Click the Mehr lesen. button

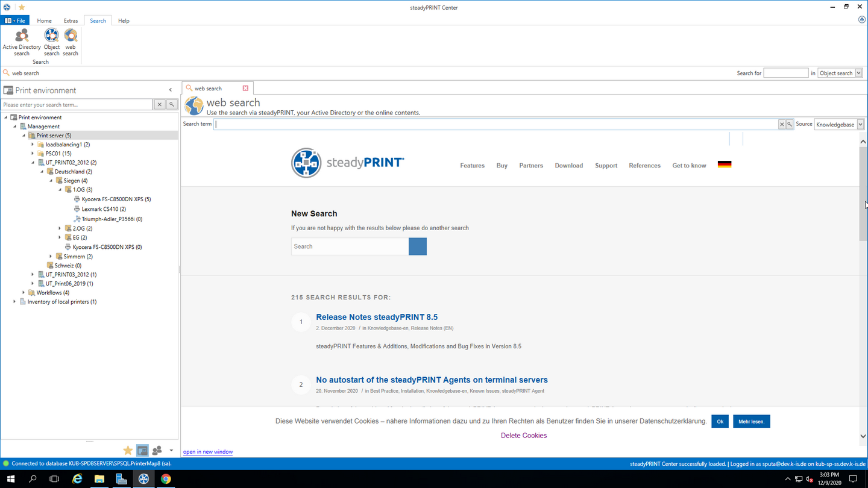pos(751,421)
